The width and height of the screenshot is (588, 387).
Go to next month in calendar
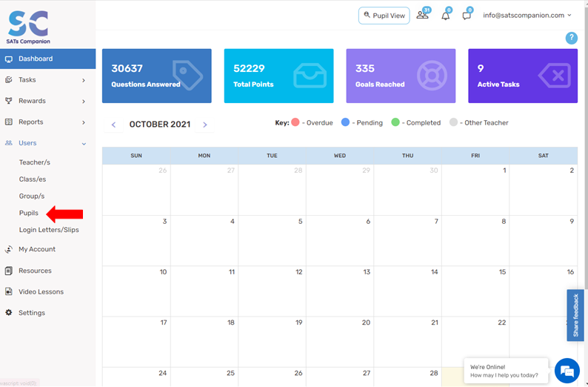(204, 125)
